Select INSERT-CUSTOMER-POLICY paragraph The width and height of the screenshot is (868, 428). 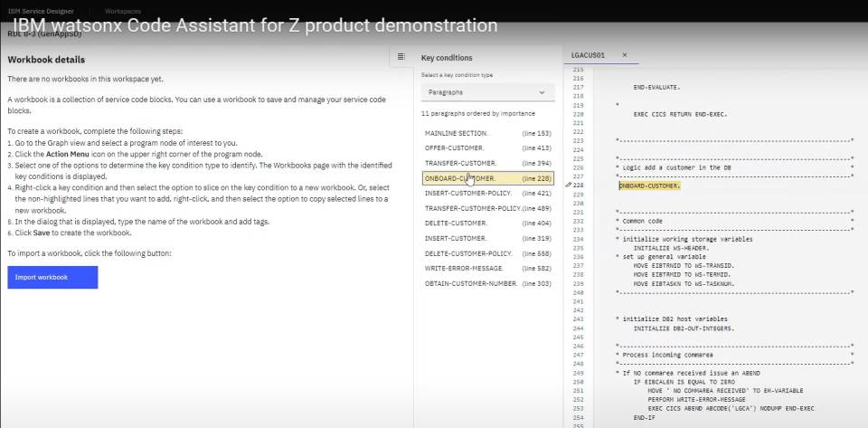coord(487,194)
